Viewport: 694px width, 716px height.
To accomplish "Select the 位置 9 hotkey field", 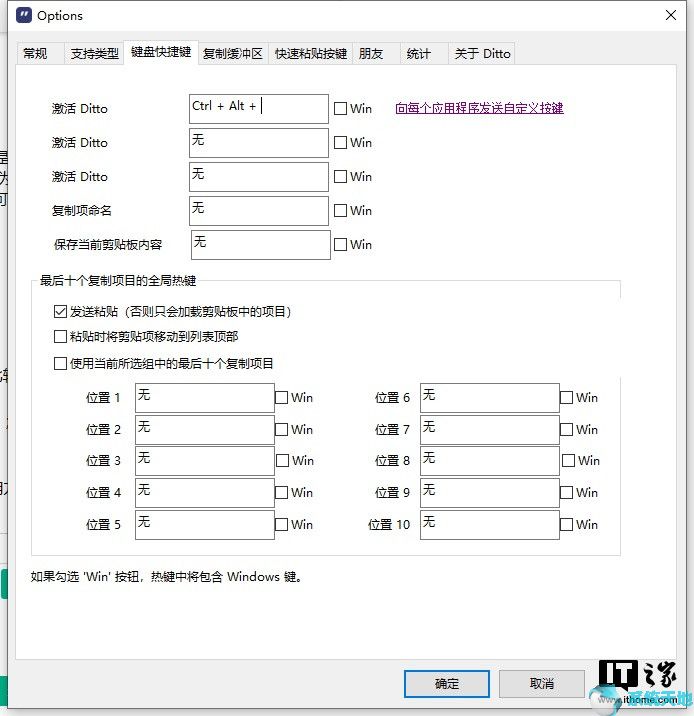I will tap(489, 493).
